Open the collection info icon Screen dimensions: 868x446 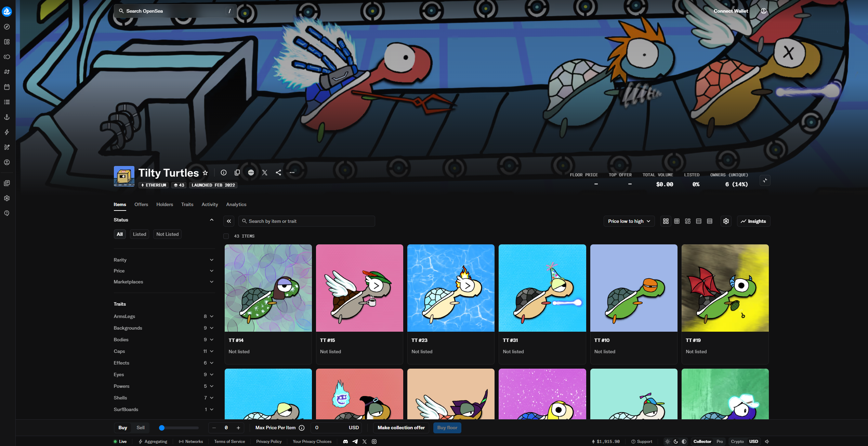click(224, 173)
